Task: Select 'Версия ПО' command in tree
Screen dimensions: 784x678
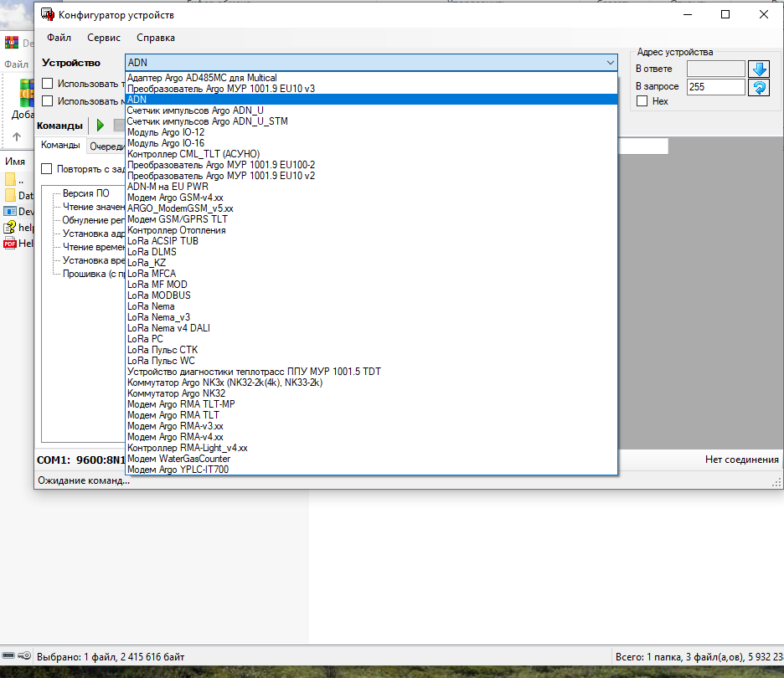Action: tap(85, 193)
